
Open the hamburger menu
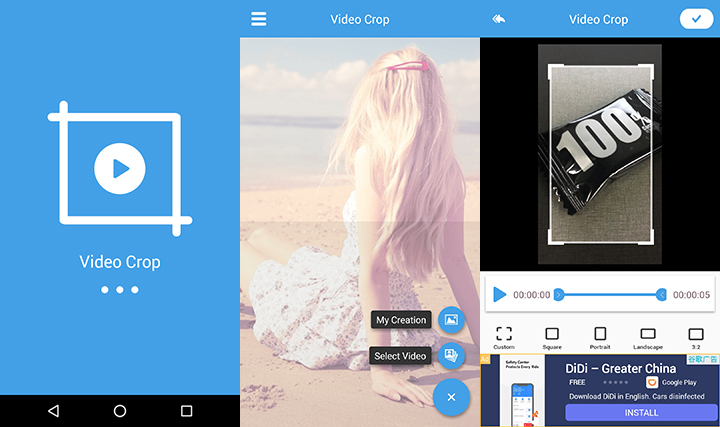pyautogui.click(x=259, y=19)
